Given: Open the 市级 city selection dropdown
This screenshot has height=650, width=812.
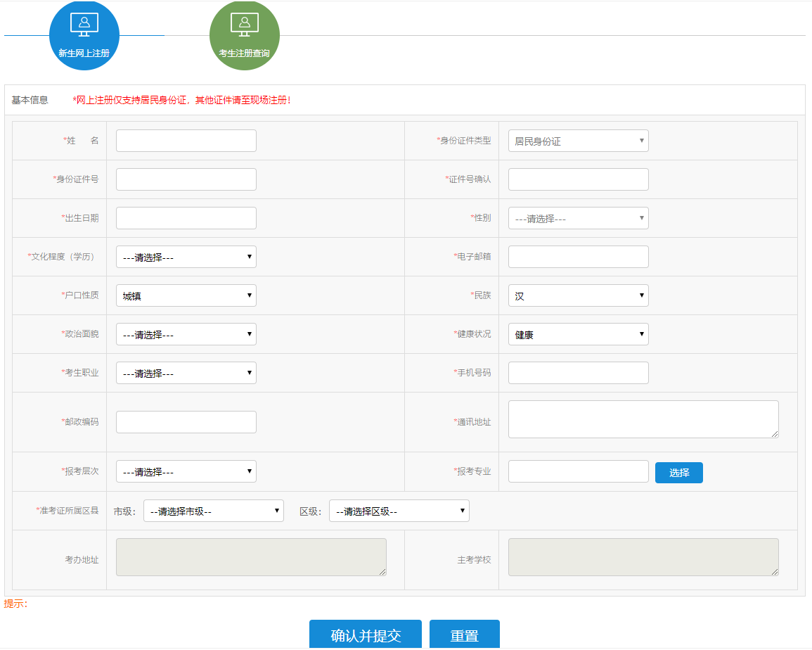Looking at the screenshot, I should [213, 511].
